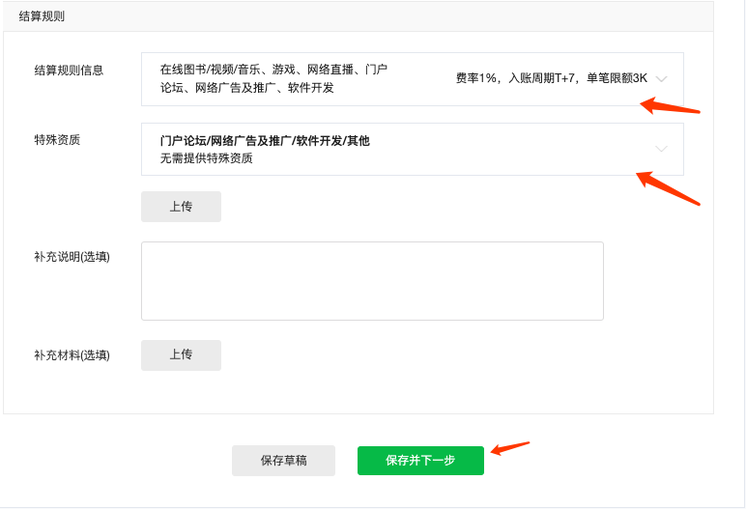Viewport: 746px width, 509px height.
Task: Click red arrow pointing at settlement rule dropdown
Action: 670,106
